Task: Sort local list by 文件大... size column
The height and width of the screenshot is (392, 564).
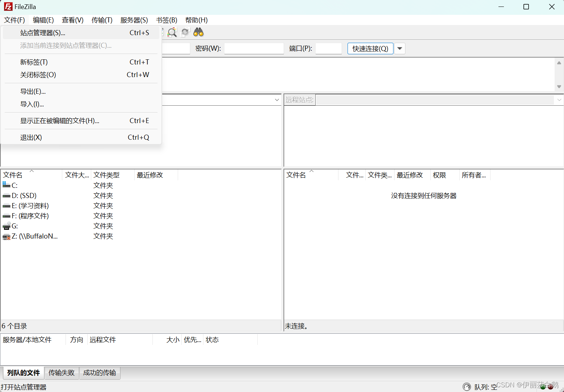Action: (77, 175)
